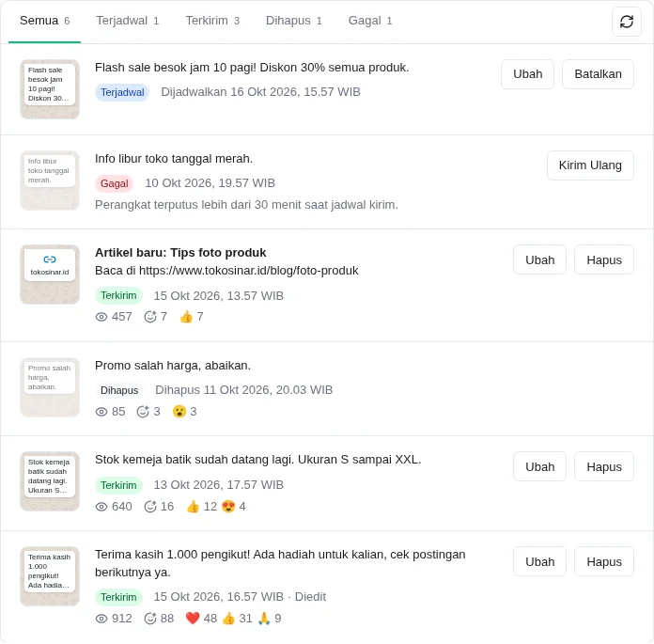654x644 pixels.
Task: Click Kirim Ulang for failed post
Action: (x=590, y=165)
